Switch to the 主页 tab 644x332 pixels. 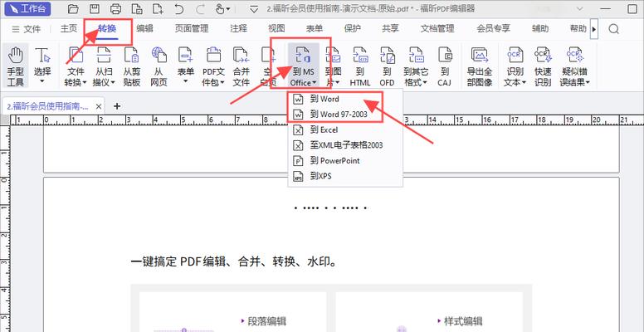tap(69, 28)
